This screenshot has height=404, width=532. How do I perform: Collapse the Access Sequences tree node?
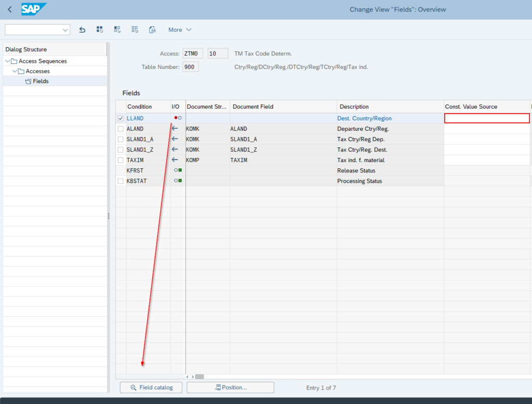(7, 61)
